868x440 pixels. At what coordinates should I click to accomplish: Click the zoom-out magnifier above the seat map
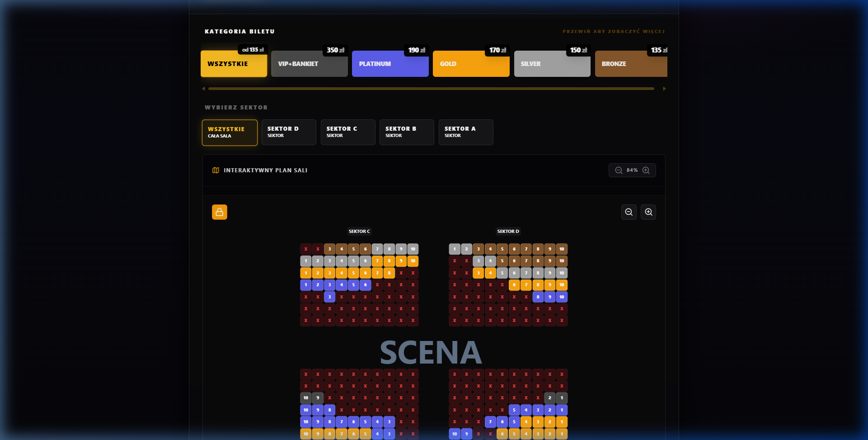629,212
